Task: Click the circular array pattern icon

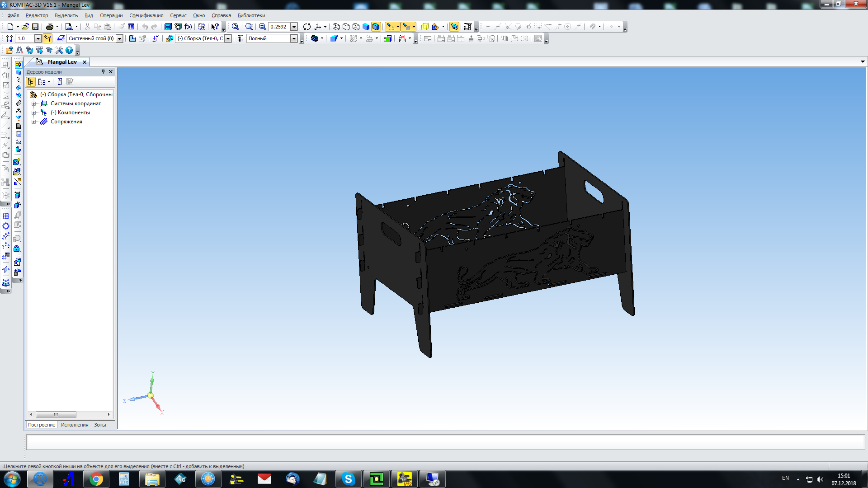Action: coord(6,226)
